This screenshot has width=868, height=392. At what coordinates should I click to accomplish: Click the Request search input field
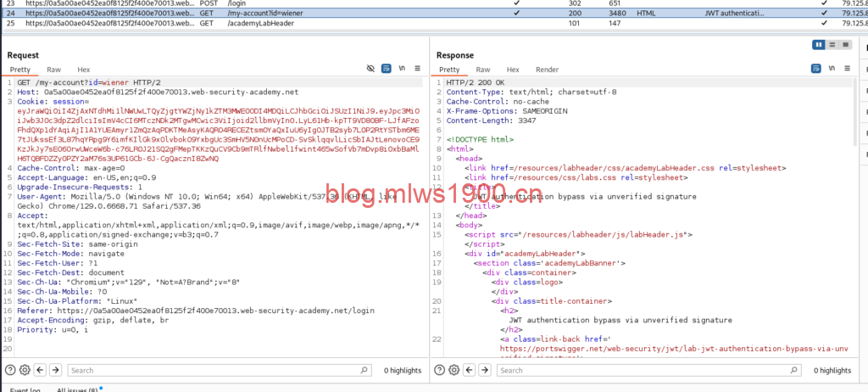click(x=220, y=370)
